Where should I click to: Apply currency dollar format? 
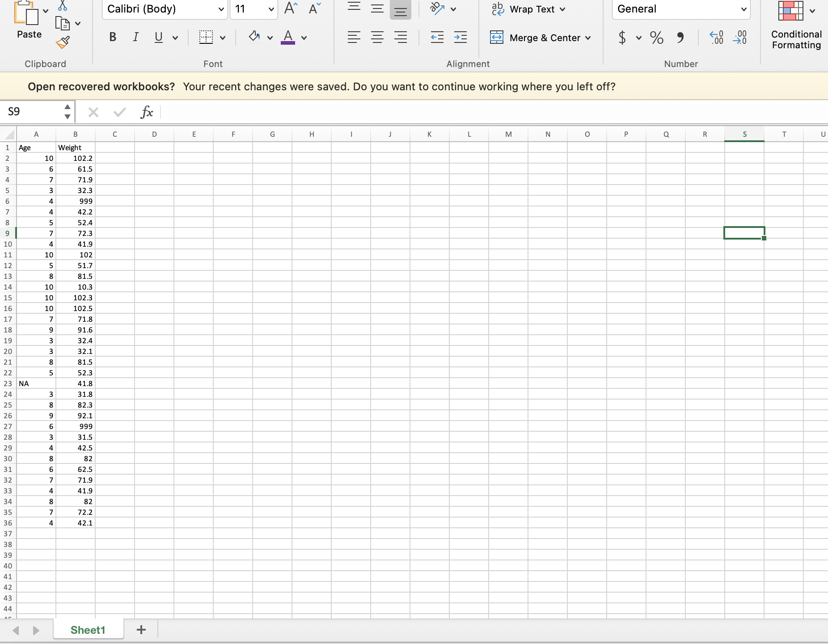(x=622, y=38)
